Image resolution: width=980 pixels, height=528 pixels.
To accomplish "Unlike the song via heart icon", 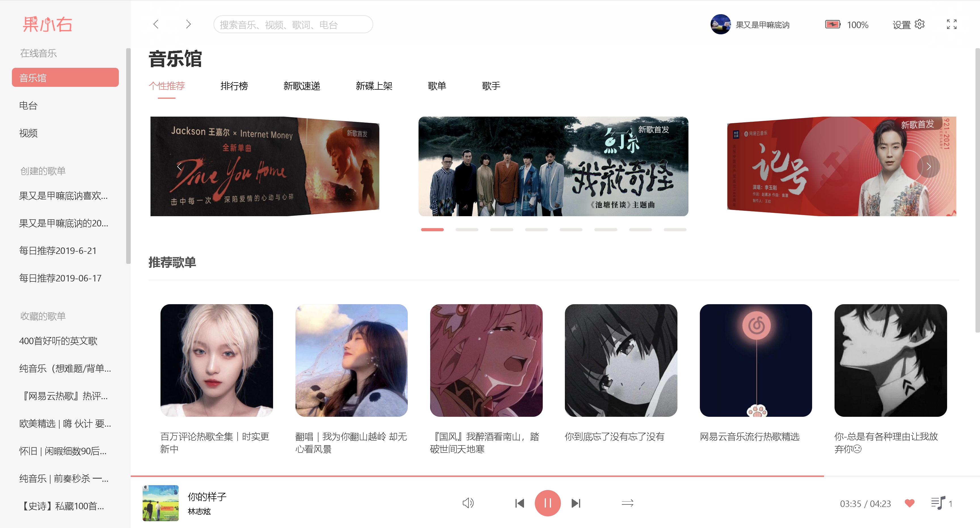I will tap(909, 503).
